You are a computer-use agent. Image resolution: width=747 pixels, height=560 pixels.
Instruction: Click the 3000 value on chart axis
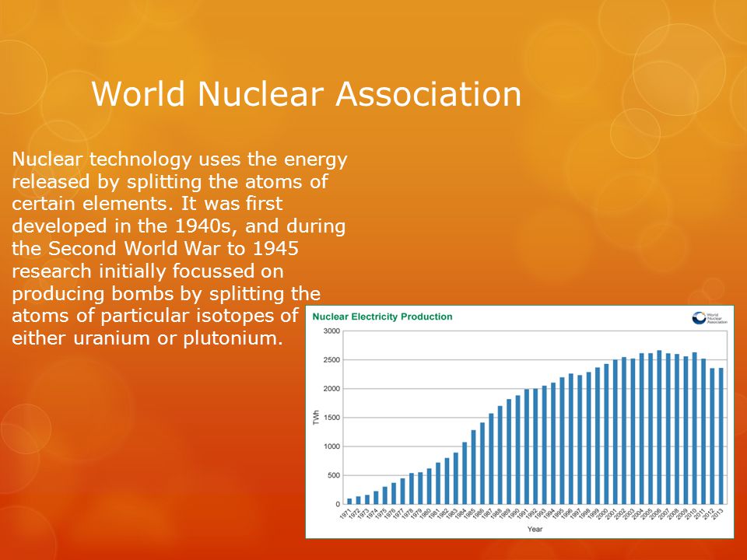tap(331, 331)
